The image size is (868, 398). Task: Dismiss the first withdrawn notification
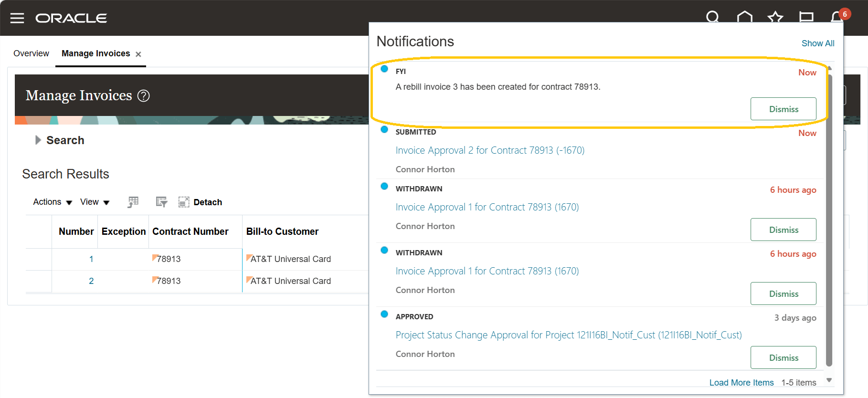pos(783,230)
